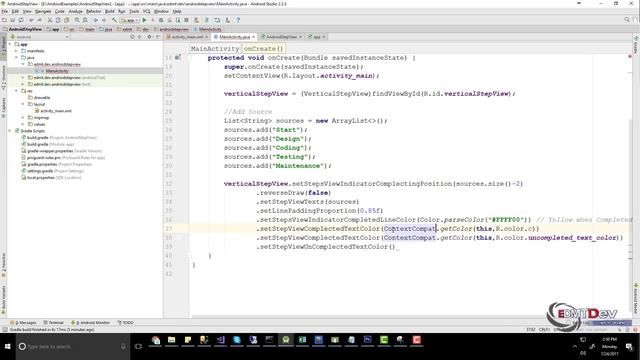This screenshot has height=360, width=640.
Task: Open the File menu
Action: point(5,11)
